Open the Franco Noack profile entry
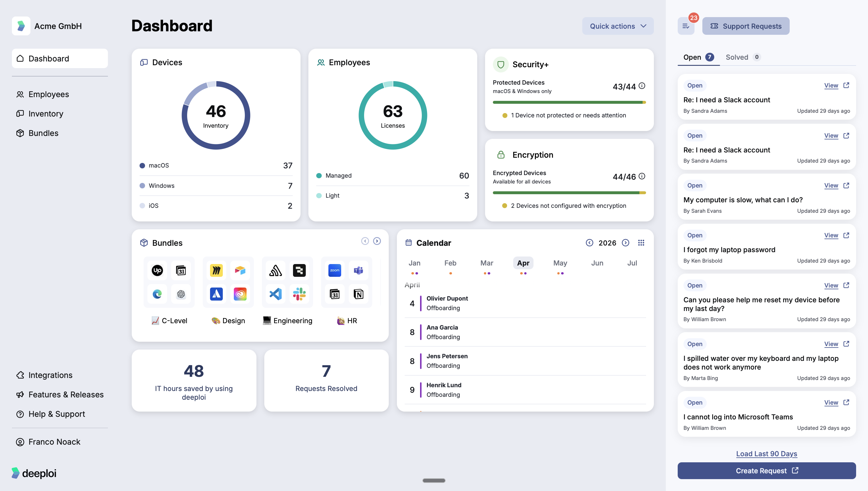This screenshot has height=491, width=868. coord(54,442)
